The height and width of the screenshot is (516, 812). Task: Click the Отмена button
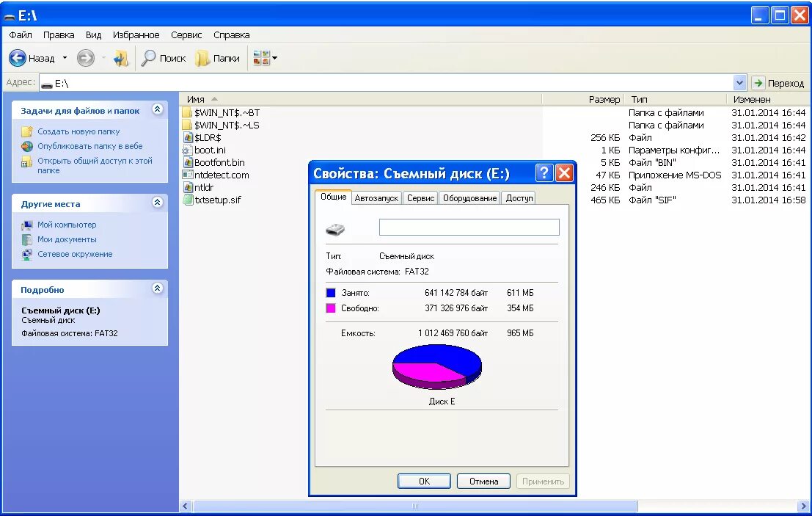[x=483, y=482]
